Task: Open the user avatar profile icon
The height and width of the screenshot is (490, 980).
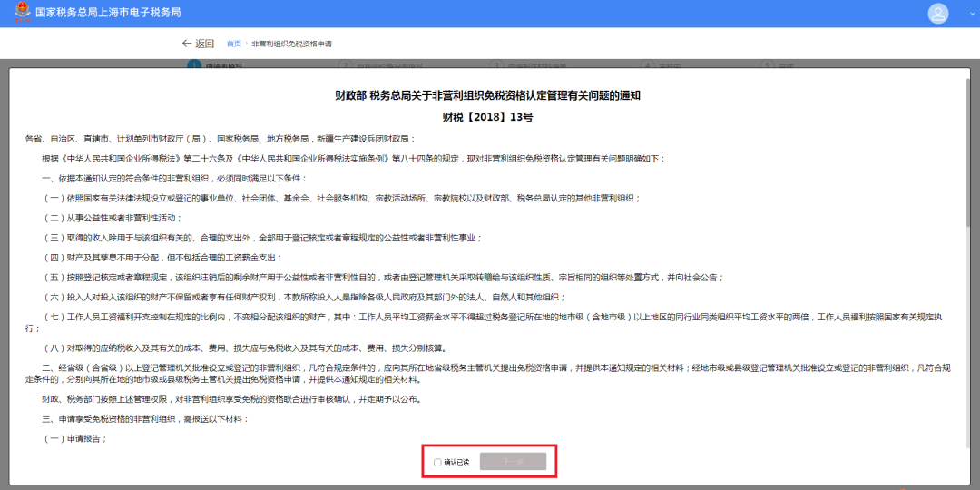Action: [937, 14]
